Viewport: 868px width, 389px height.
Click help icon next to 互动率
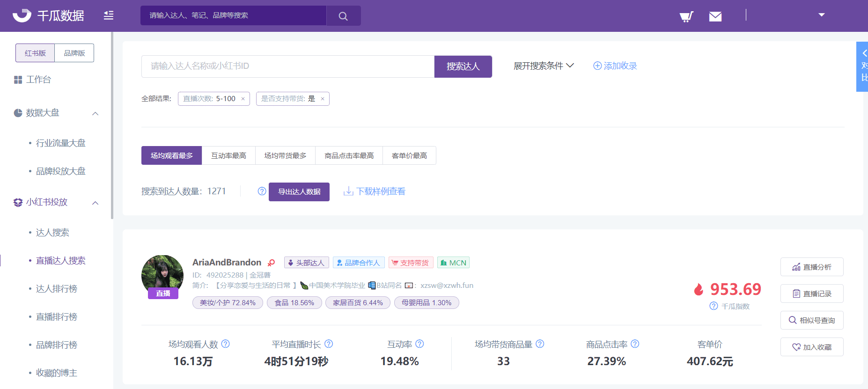tap(419, 344)
